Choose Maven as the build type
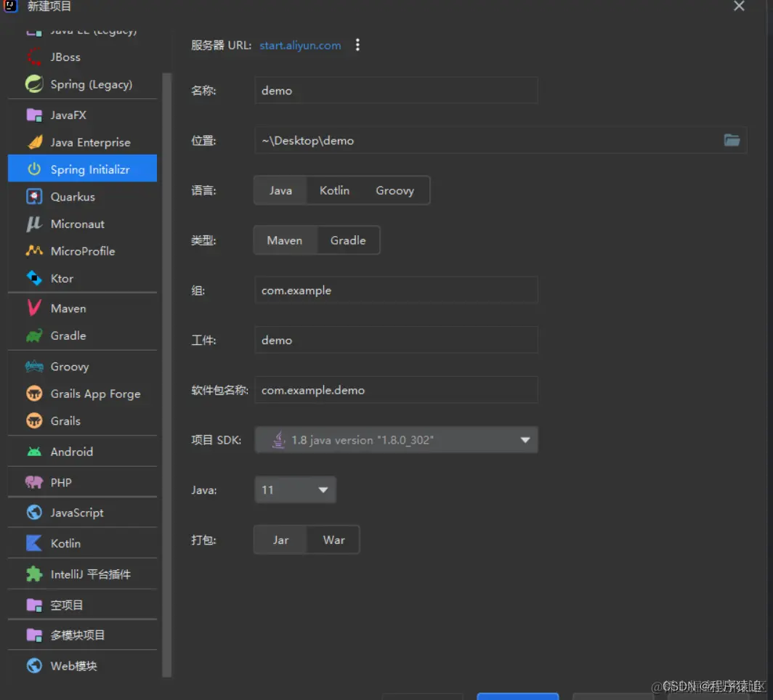Viewport: 773px width, 700px height. pos(285,240)
